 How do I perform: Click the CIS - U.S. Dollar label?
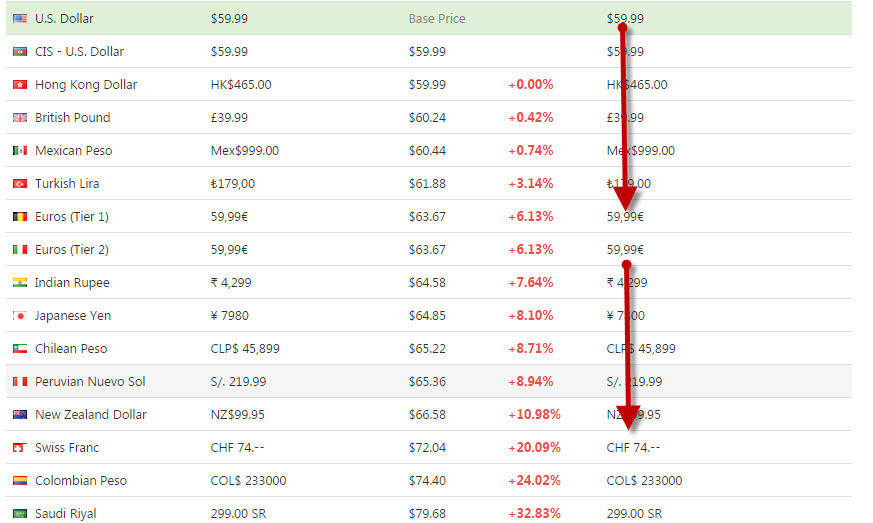(79, 52)
